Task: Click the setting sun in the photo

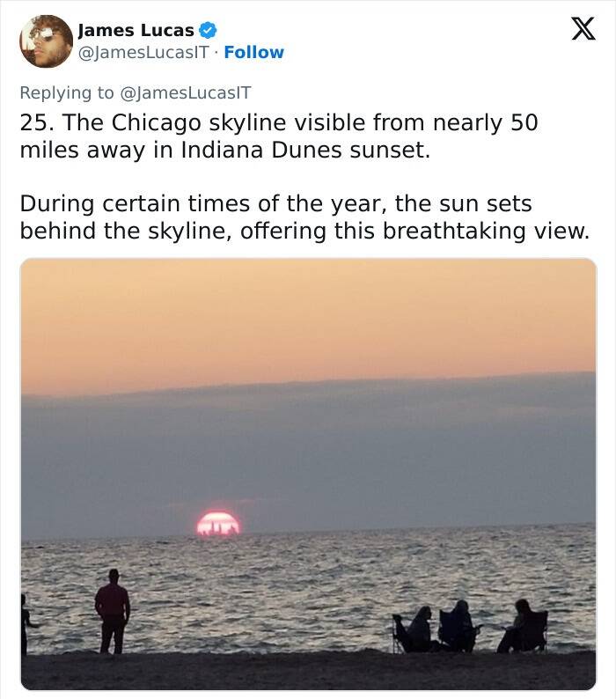Action: click(217, 524)
